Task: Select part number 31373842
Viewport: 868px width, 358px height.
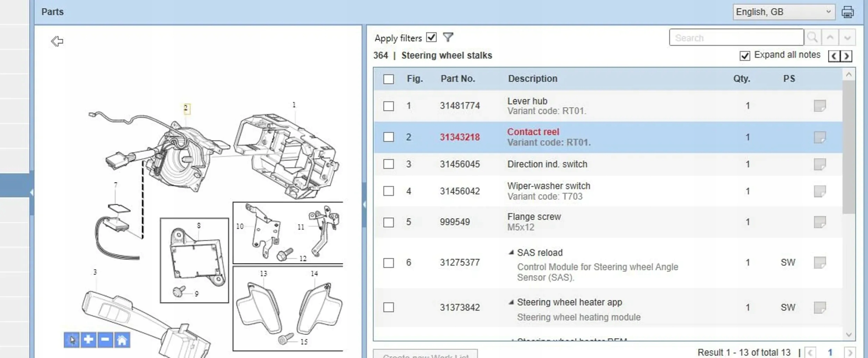Action: pyautogui.click(x=460, y=307)
